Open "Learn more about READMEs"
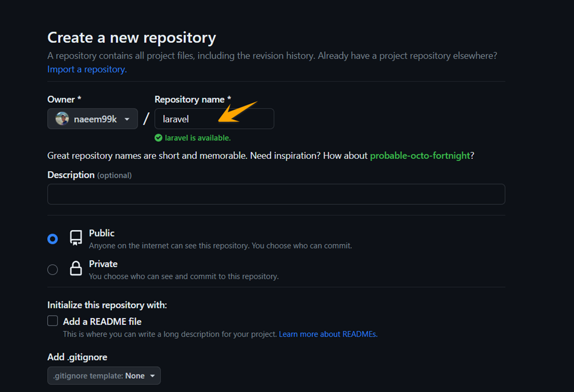 pyautogui.click(x=327, y=334)
